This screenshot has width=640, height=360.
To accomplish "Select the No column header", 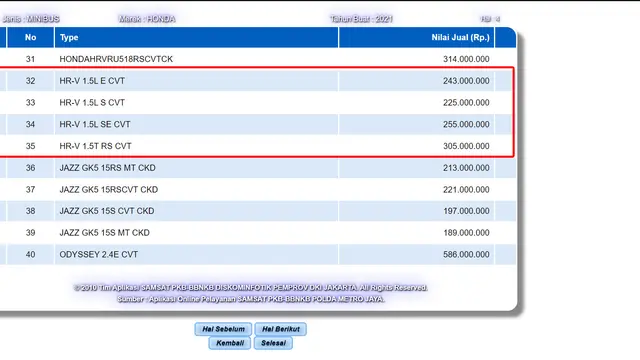I will (31, 38).
